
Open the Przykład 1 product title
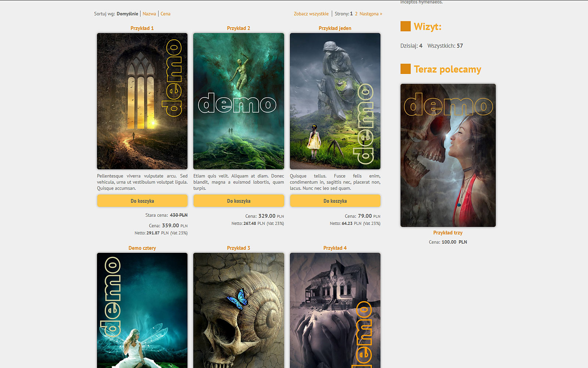coord(142,28)
